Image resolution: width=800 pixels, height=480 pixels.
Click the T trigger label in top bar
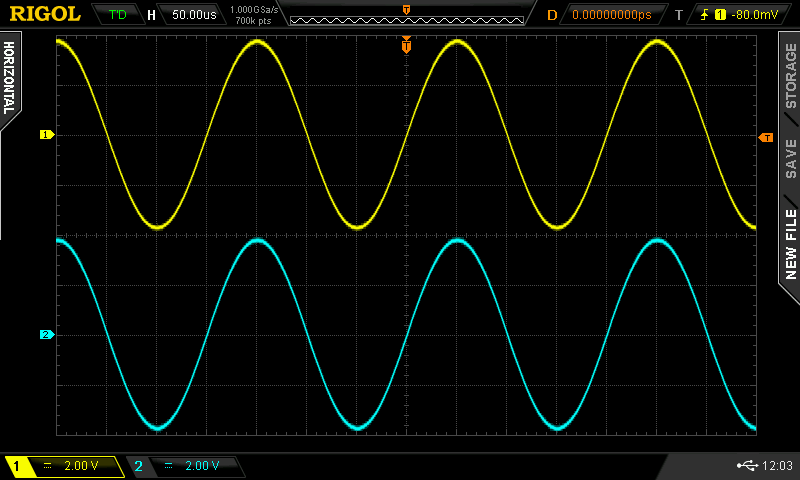coord(679,15)
